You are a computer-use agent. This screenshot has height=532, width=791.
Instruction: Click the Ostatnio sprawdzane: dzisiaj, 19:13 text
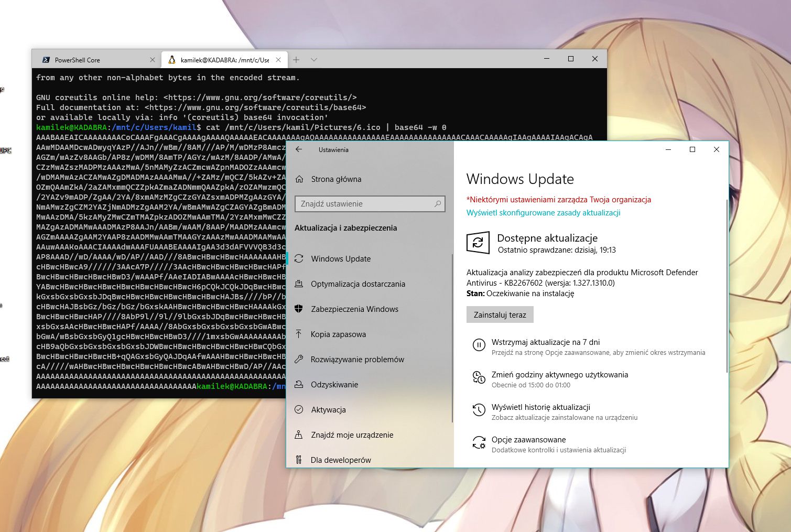[557, 250]
